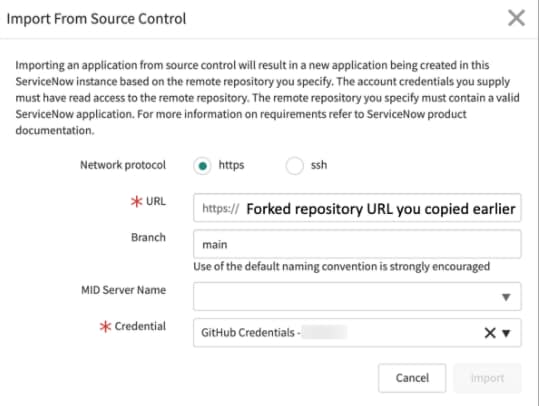This screenshot has width=540, height=406.
Task: Open the empty MID Server Name combo box
Action: point(357,296)
